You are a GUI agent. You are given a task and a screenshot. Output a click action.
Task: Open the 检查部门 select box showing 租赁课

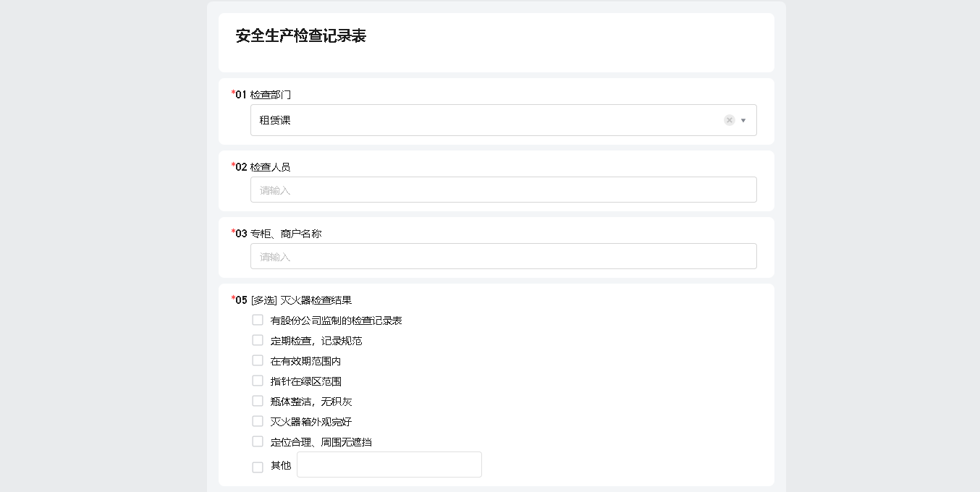click(x=485, y=120)
